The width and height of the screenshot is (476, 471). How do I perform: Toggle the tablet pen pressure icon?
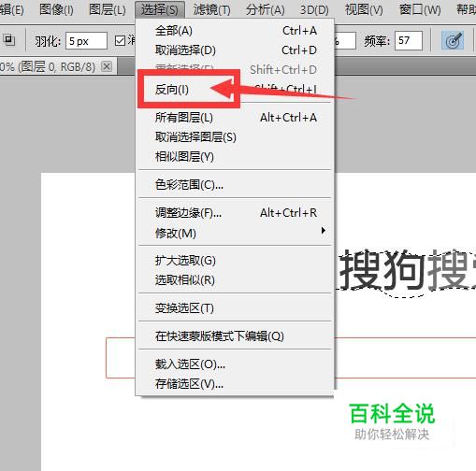[x=453, y=40]
